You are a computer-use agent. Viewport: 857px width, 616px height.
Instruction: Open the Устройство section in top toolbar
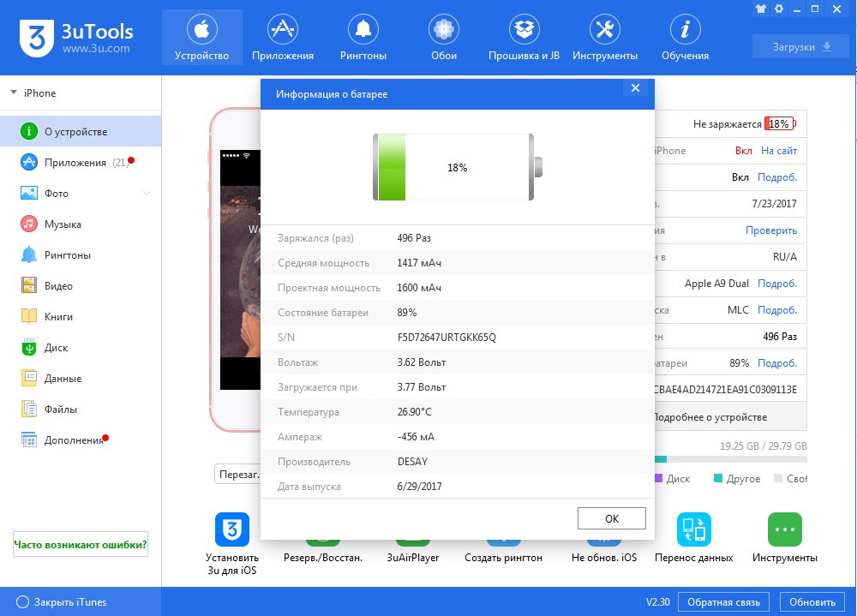(x=201, y=37)
